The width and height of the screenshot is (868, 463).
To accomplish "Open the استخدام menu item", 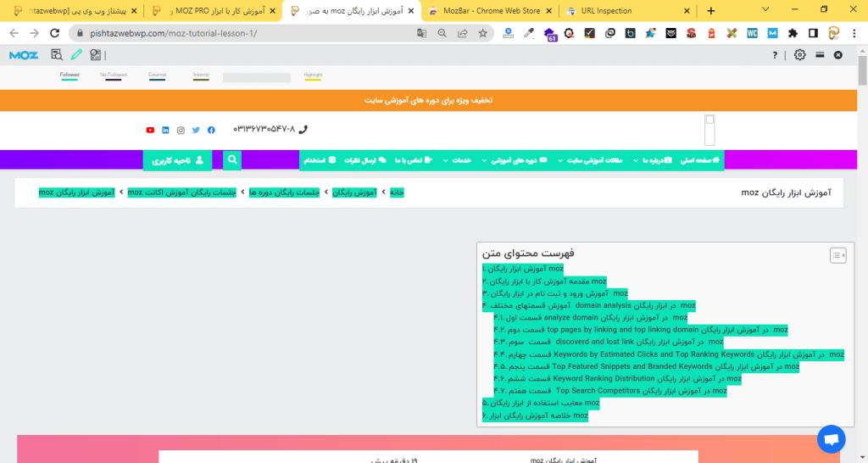I will [320, 160].
